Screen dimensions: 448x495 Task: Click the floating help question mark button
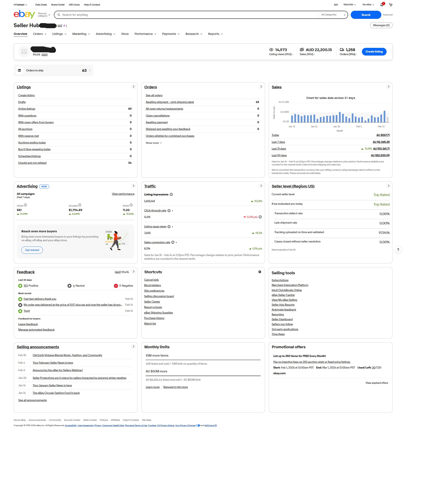pyautogui.click(x=398, y=250)
